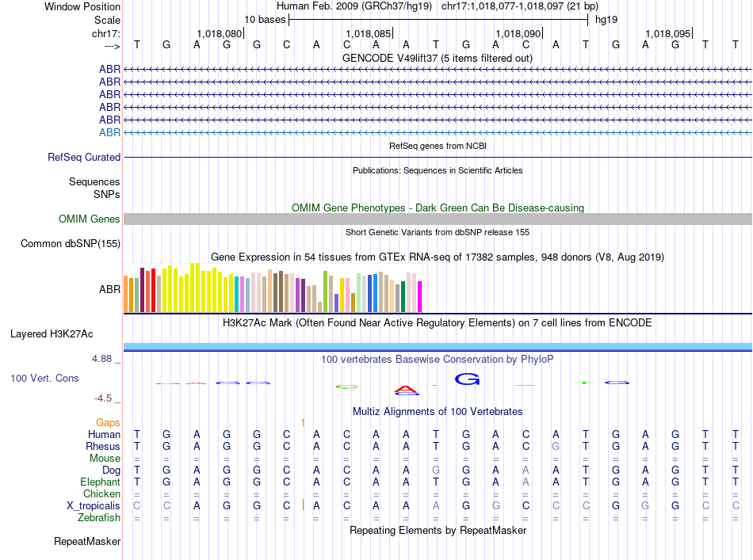Screen dimensions: 753x560
Task: Click the Layered H3K27Ac track label
Action: pos(52,334)
